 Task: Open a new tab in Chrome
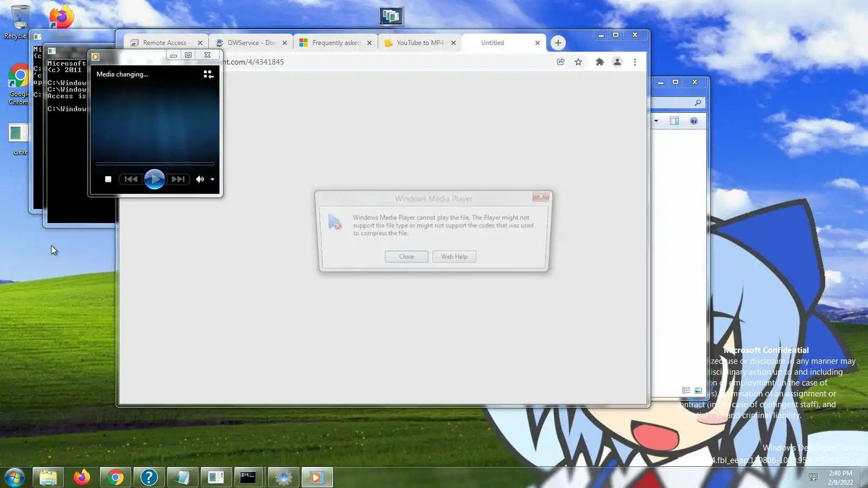[x=558, y=43]
